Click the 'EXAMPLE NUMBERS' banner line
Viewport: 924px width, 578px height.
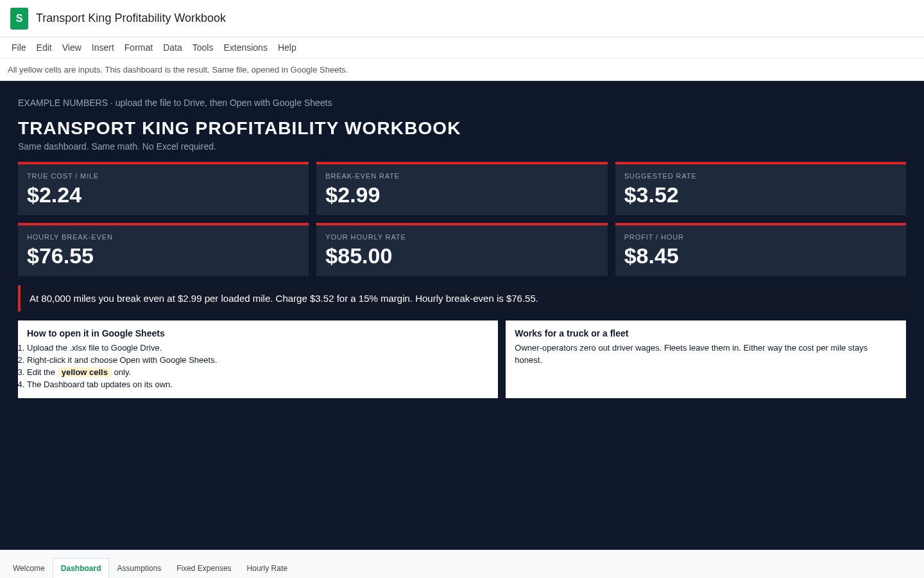(175, 103)
